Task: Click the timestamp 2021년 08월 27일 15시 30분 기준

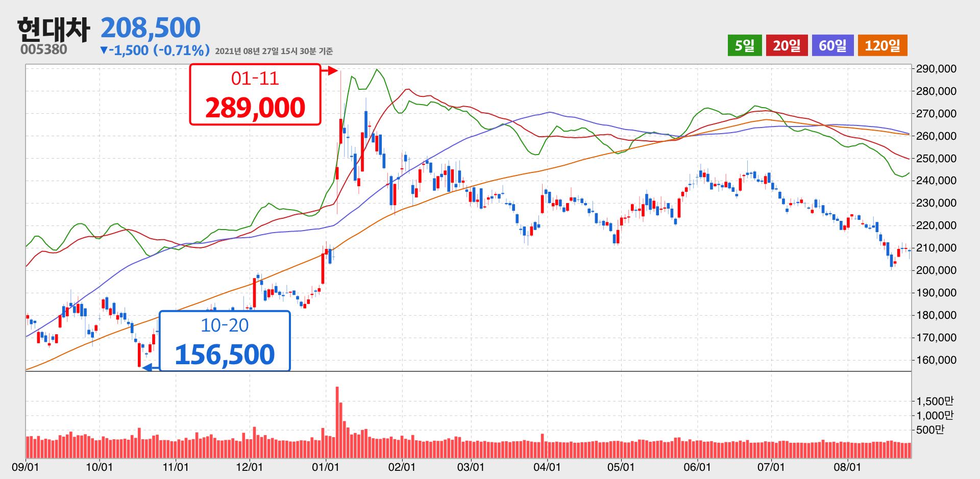Action: pyautogui.click(x=274, y=51)
